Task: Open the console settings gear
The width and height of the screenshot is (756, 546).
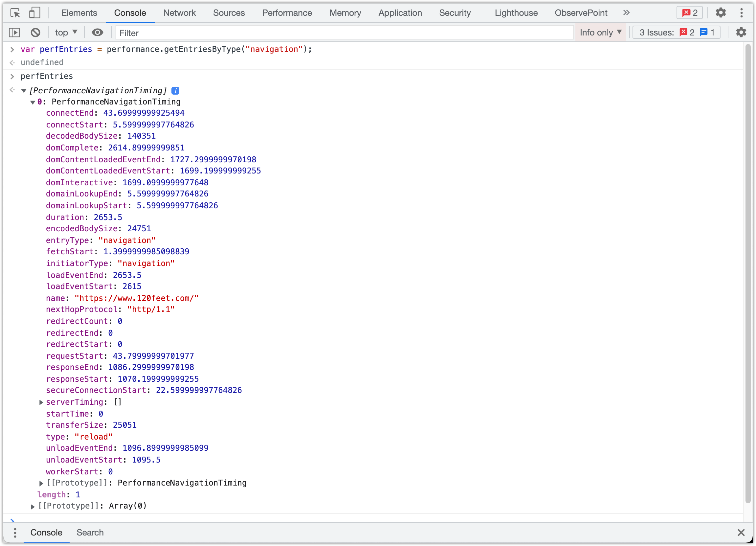Action: (x=741, y=32)
